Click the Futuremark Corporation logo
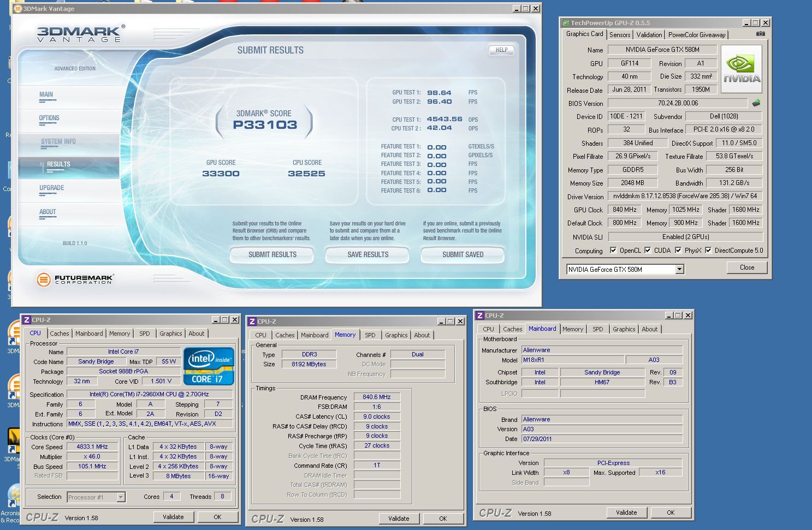Viewport: 812px width, 530px height. 75,279
